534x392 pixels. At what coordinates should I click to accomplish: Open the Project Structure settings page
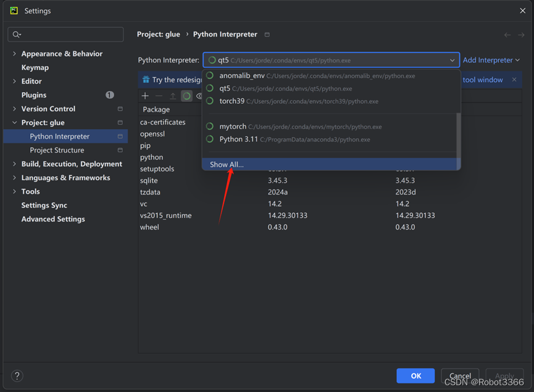tap(56, 149)
